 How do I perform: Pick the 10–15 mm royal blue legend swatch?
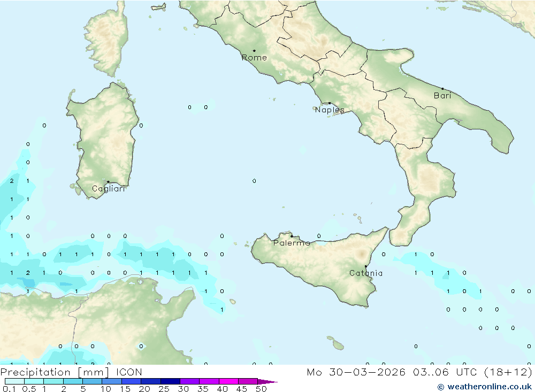click(x=112, y=381)
